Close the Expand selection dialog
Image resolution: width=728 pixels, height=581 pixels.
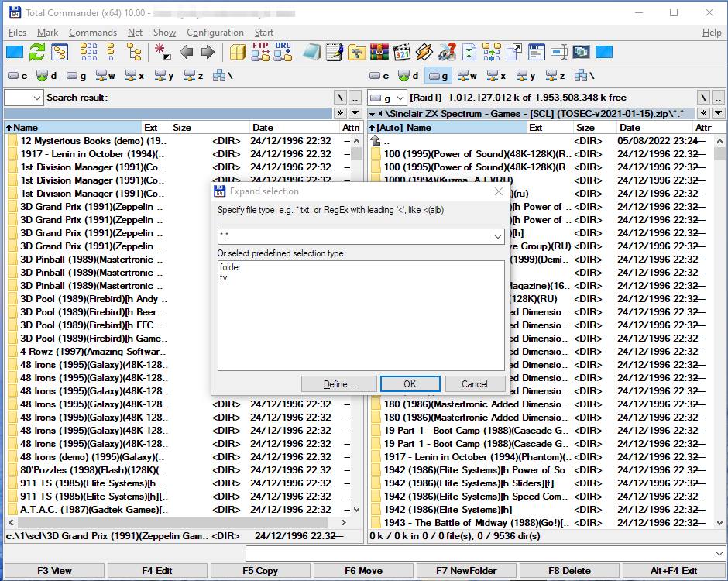coord(499,191)
